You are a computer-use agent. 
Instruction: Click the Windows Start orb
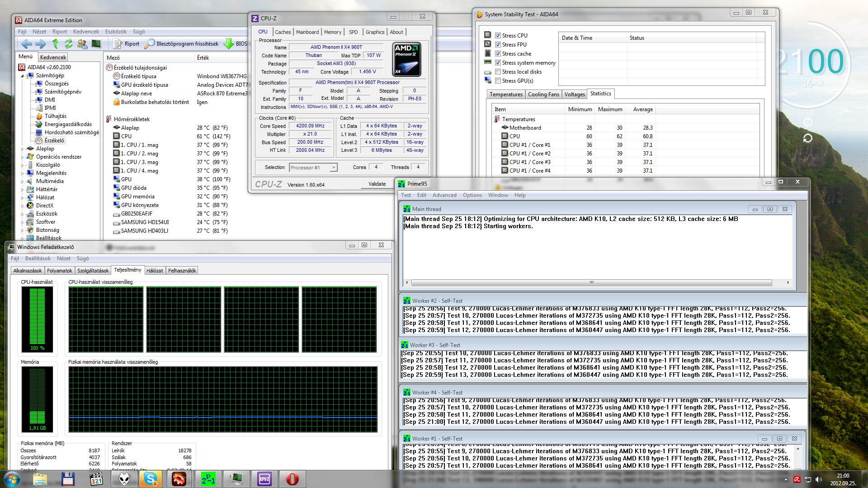tap(12, 479)
